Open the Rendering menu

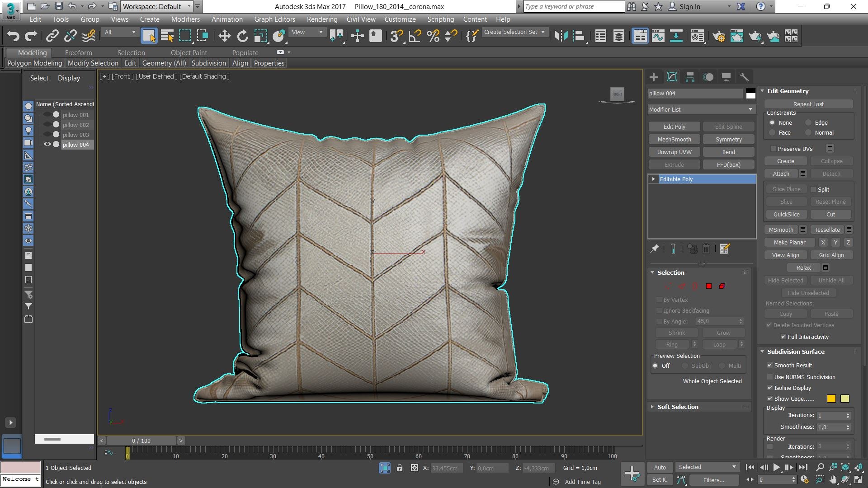click(322, 19)
